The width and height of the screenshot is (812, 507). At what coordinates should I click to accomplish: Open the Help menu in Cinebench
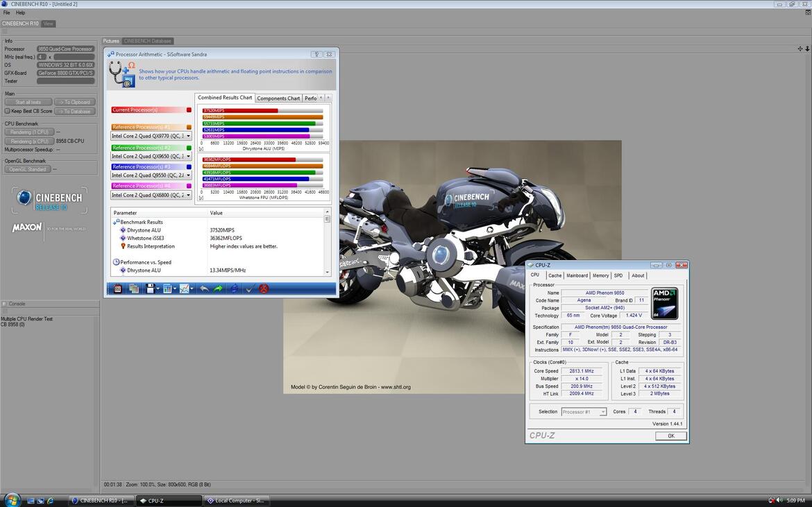pos(20,12)
